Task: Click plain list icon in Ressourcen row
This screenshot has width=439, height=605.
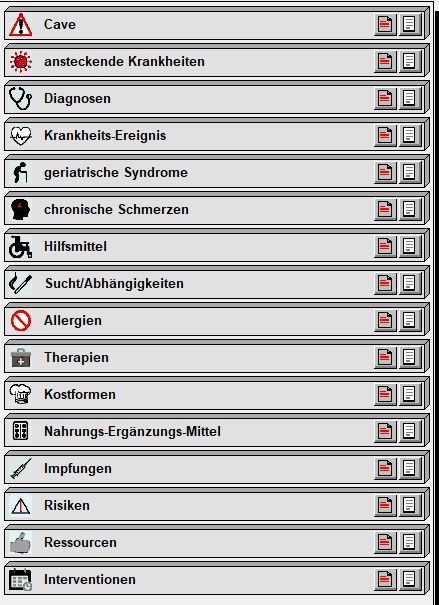Action: coord(409,542)
